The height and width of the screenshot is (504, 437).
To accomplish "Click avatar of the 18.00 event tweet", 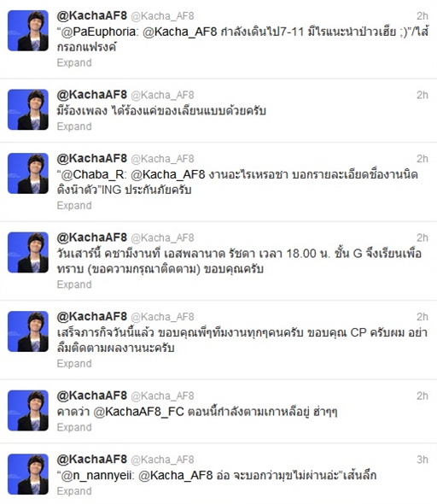I will 28,252.
